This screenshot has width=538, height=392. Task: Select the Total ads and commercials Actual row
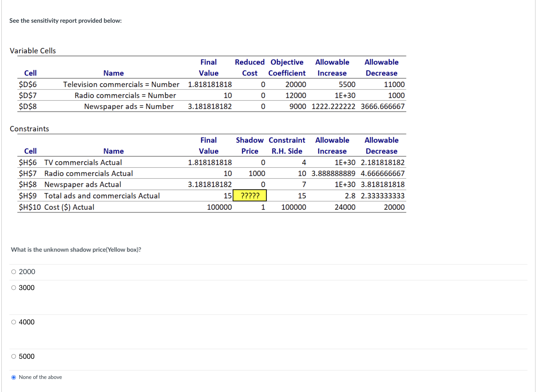point(102,195)
